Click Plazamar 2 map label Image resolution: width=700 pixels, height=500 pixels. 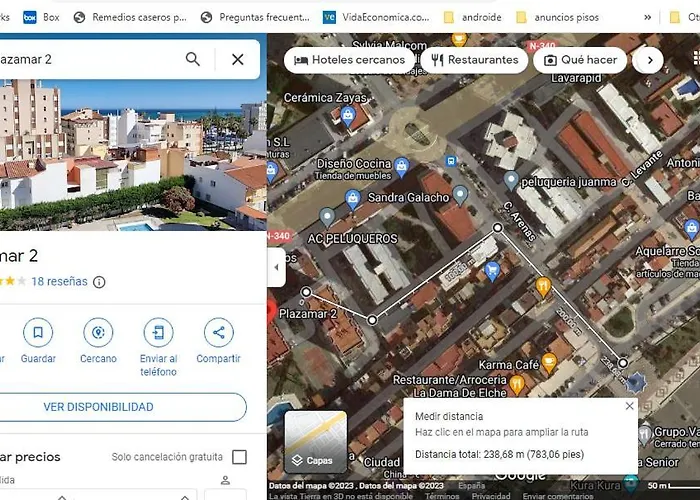coord(308,314)
